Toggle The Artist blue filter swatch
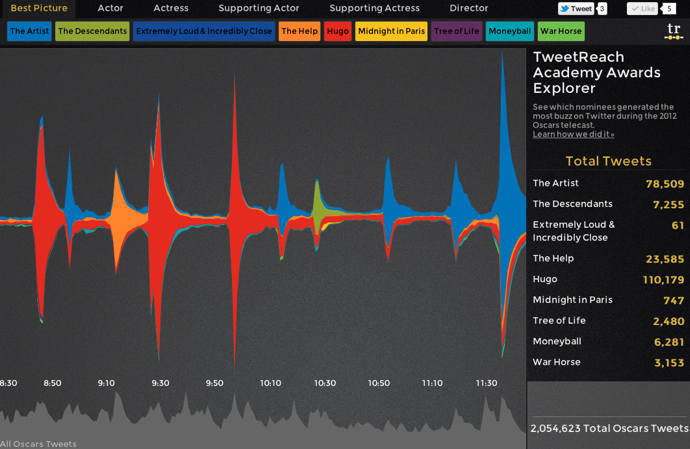The width and height of the screenshot is (690, 449). pos(29,31)
